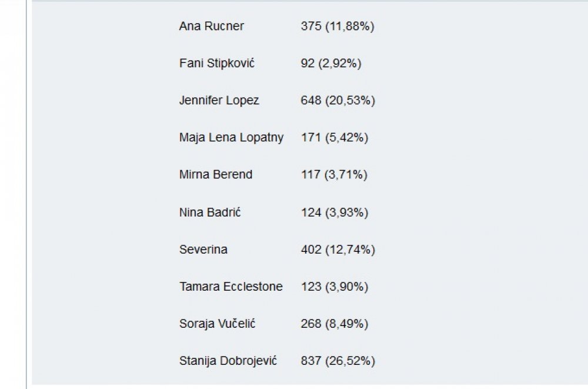Click the Soraja Vučelić name

pos(217,324)
